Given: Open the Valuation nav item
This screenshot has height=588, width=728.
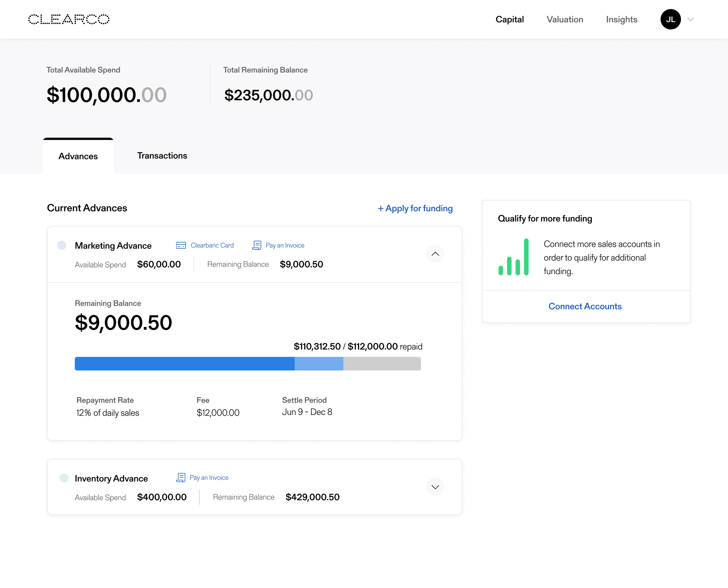Looking at the screenshot, I should coord(565,19).
